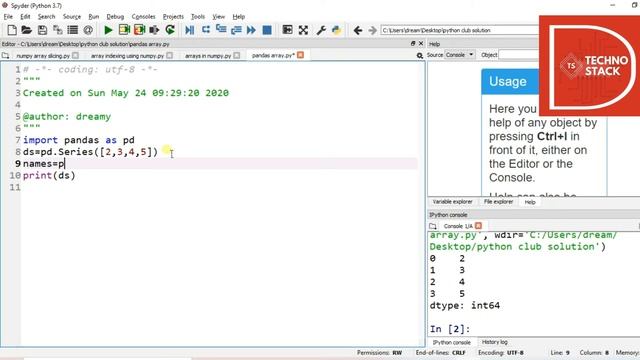This screenshot has height=360, width=640.
Task: Select the pandas array.py tab
Action: point(273,55)
